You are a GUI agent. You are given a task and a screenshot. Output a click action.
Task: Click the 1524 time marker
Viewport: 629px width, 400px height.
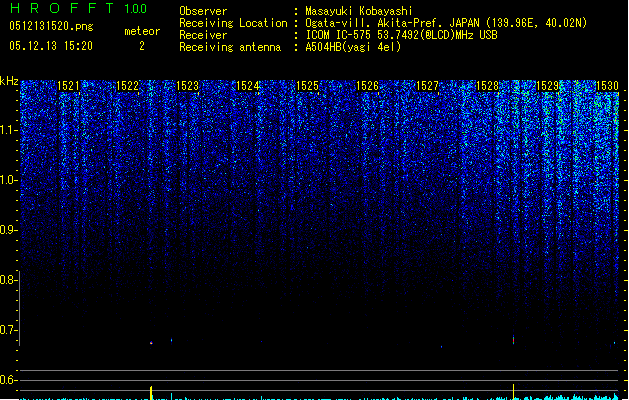[x=248, y=86]
